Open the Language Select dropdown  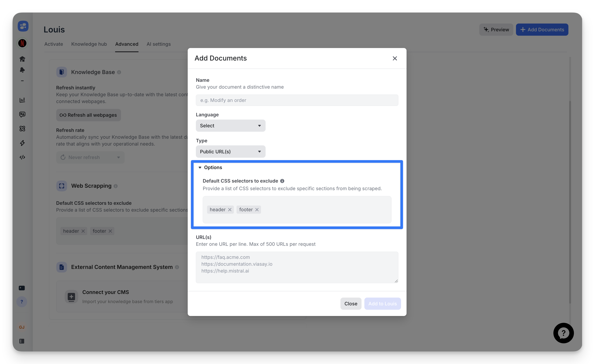(x=230, y=126)
